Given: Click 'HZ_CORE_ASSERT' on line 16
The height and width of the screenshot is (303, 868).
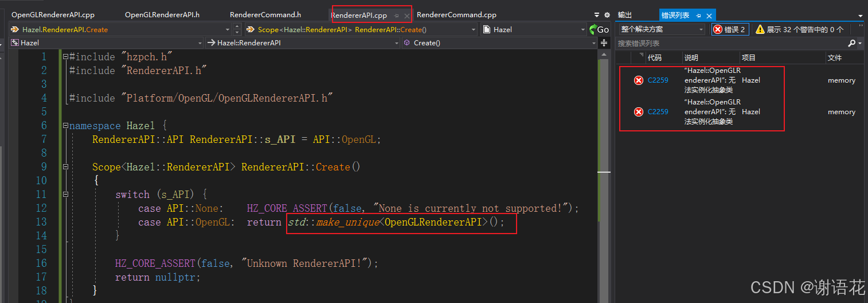Looking at the screenshot, I should pyautogui.click(x=155, y=263).
